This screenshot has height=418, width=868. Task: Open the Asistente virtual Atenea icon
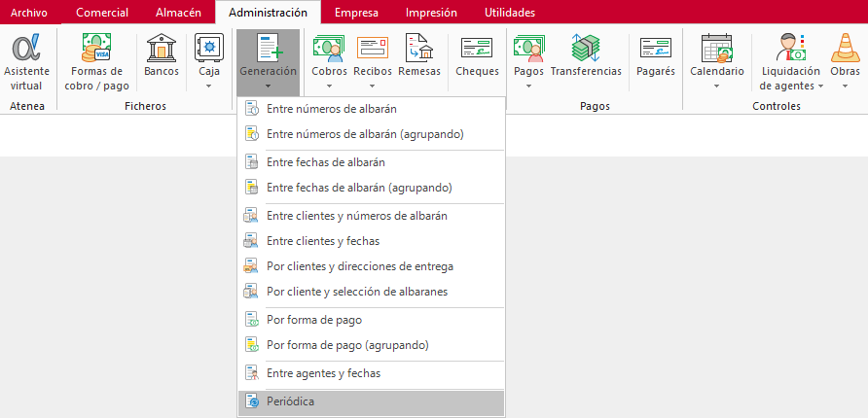(26, 48)
